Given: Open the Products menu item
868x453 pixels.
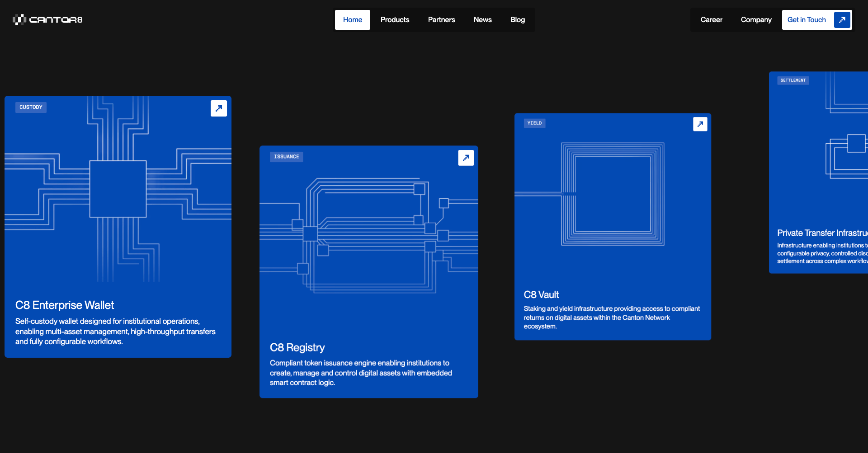Looking at the screenshot, I should tap(395, 20).
